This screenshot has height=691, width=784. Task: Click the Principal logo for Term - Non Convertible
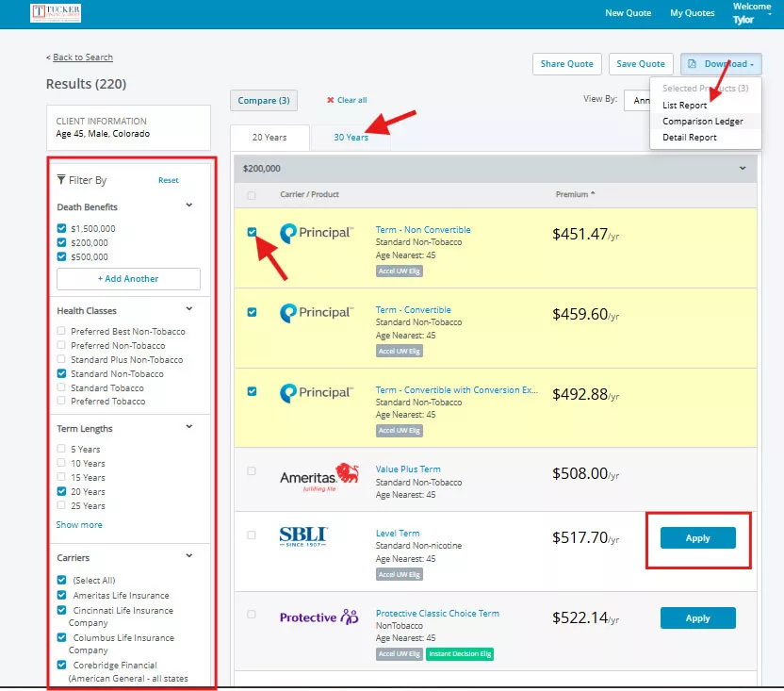(317, 234)
